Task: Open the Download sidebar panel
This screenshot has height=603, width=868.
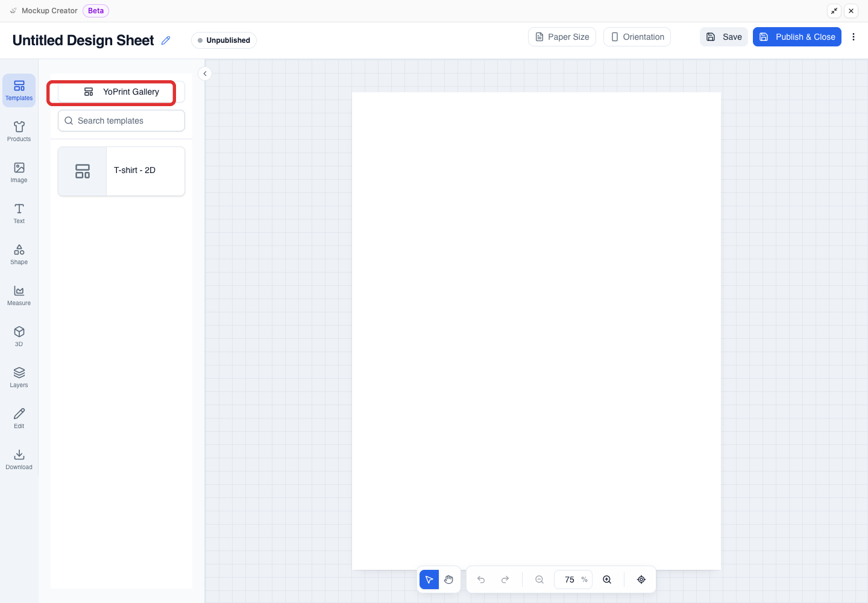Action: click(19, 459)
